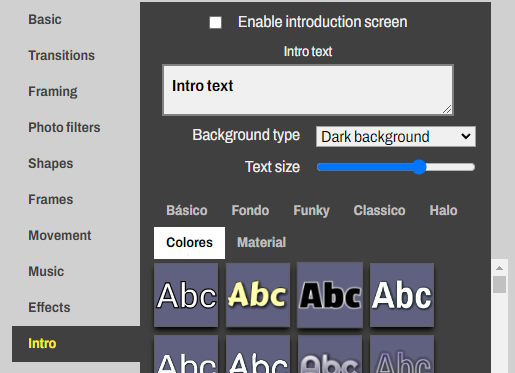Open the Funky style tab
Image resolution: width=515 pixels, height=373 pixels.
(311, 210)
